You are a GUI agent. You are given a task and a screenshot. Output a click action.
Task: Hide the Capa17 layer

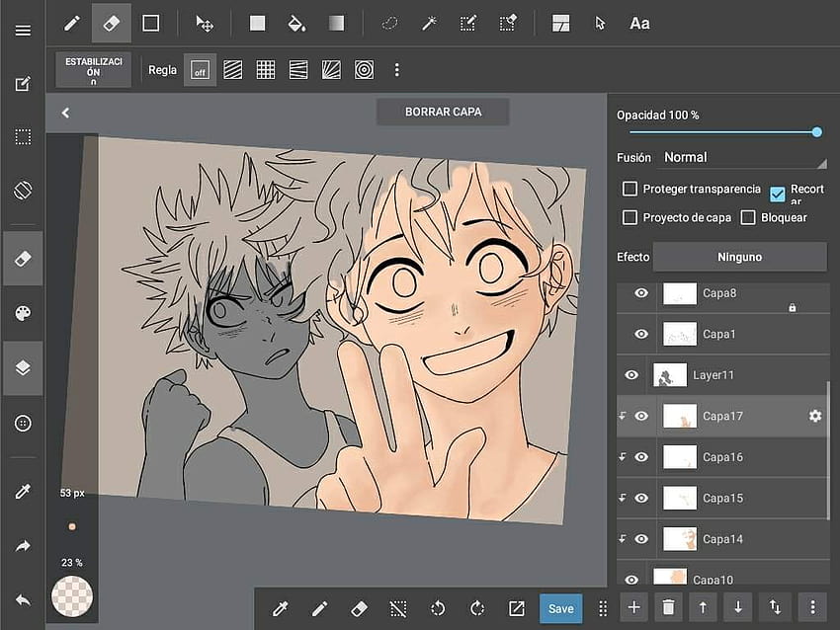(x=640, y=416)
